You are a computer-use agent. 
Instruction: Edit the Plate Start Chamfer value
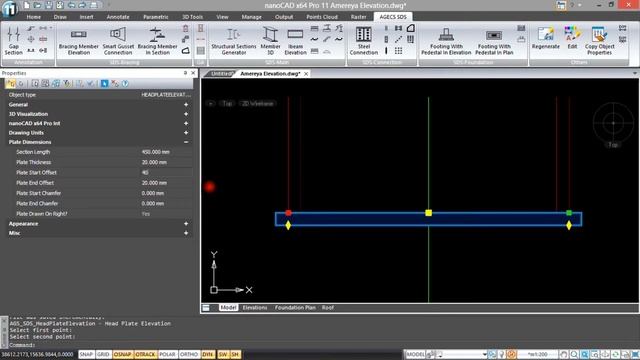(165, 193)
